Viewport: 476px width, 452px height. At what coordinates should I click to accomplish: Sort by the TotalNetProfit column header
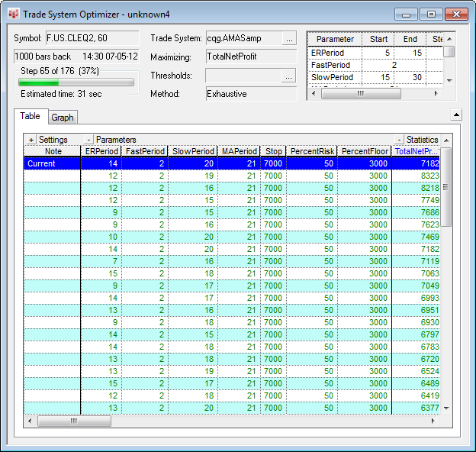pyautogui.click(x=416, y=151)
